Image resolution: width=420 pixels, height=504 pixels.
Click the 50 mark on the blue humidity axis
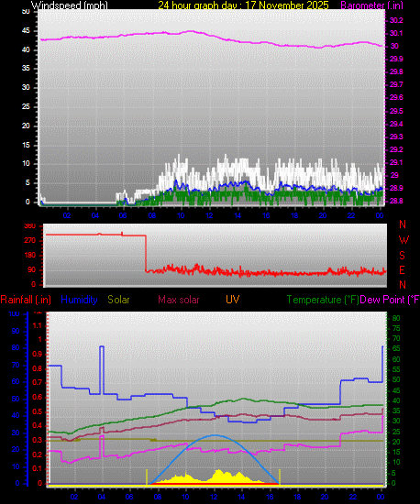coord(16,399)
